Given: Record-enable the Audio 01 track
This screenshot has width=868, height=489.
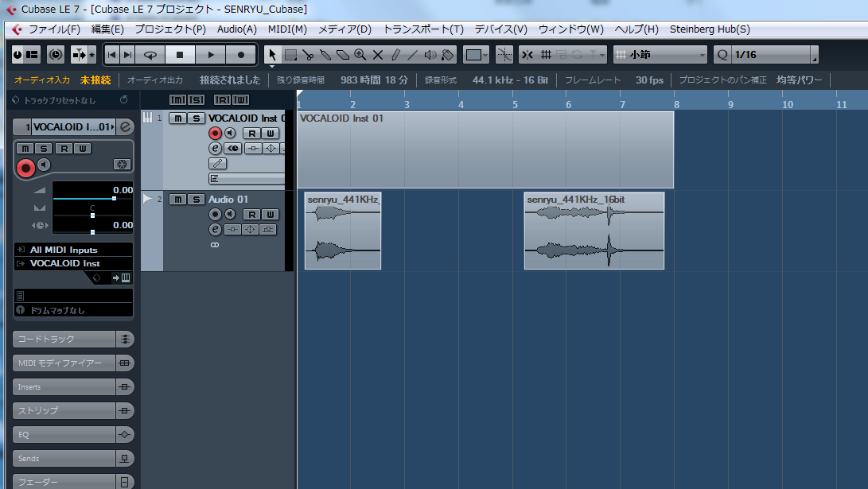Looking at the screenshot, I should coord(215,215).
